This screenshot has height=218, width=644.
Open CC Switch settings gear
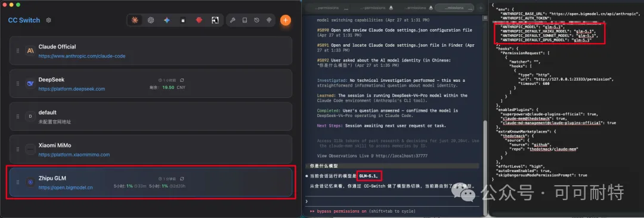tap(49, 20)
